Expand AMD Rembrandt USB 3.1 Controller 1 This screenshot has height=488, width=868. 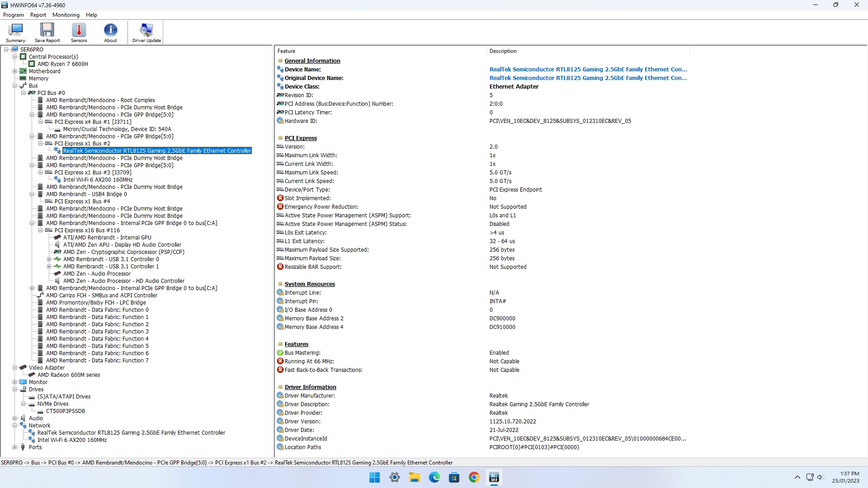point(49,267)
